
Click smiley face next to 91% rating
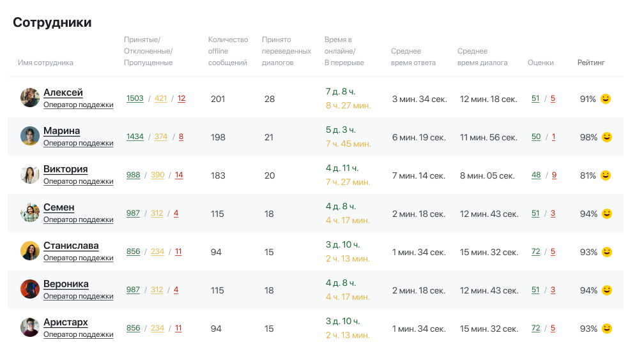tap(607, 99)
